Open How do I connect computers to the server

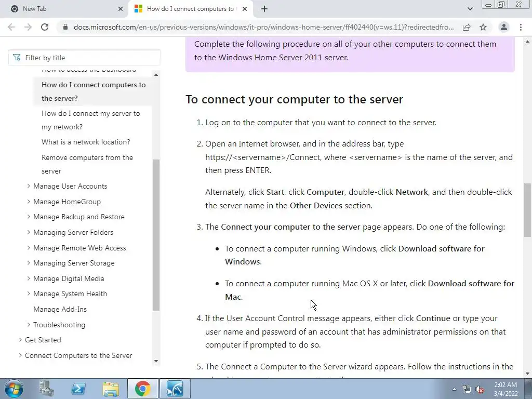pyautogui.click(x=94, y=91)
